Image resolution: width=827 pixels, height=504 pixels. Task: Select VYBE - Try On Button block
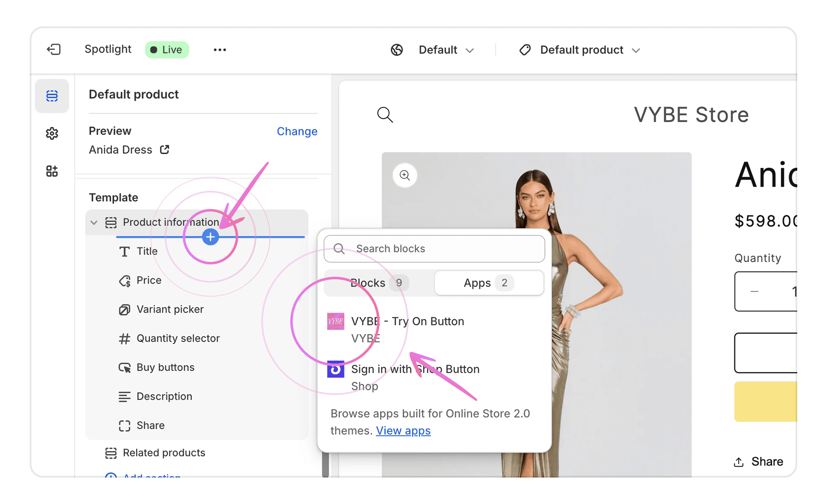[x=434, y=329]
